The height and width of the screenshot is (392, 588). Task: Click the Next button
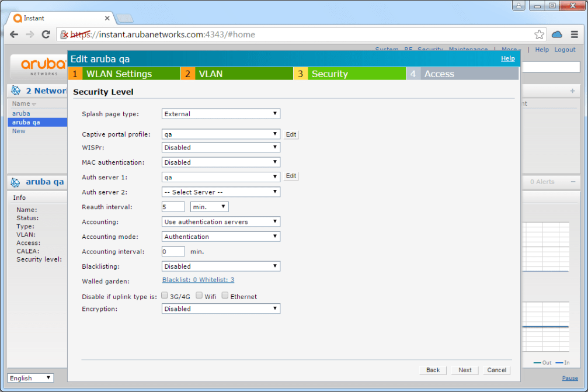pos(464,370)
